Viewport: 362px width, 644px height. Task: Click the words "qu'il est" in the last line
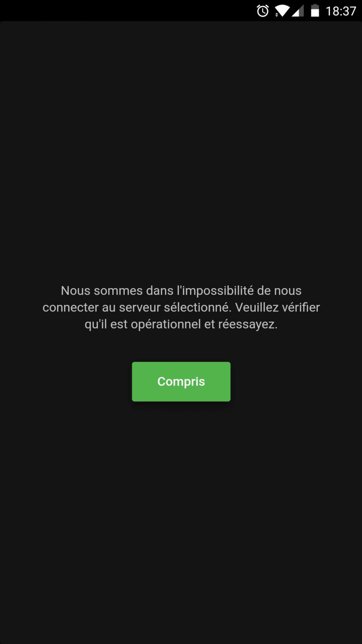106,325
